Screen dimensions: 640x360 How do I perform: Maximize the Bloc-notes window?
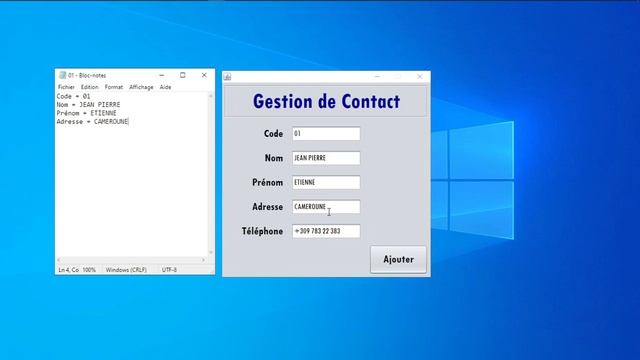pyautogui.click(x=182, y=75)
